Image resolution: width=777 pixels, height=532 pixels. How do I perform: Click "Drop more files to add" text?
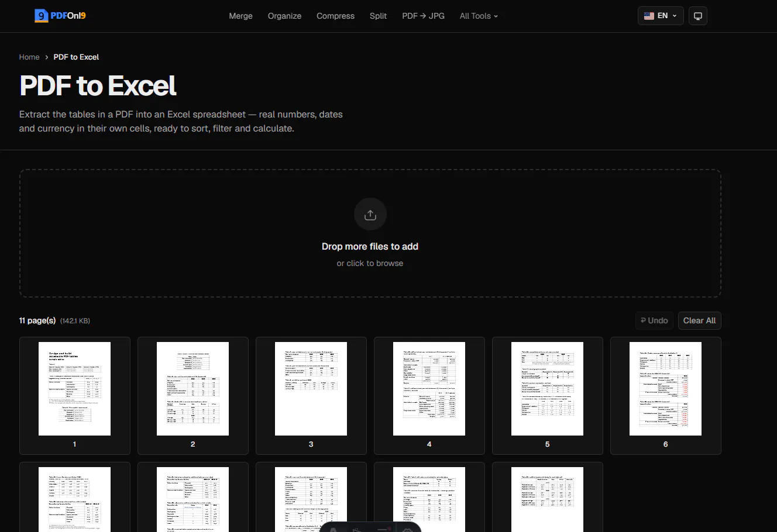point(370,247)
